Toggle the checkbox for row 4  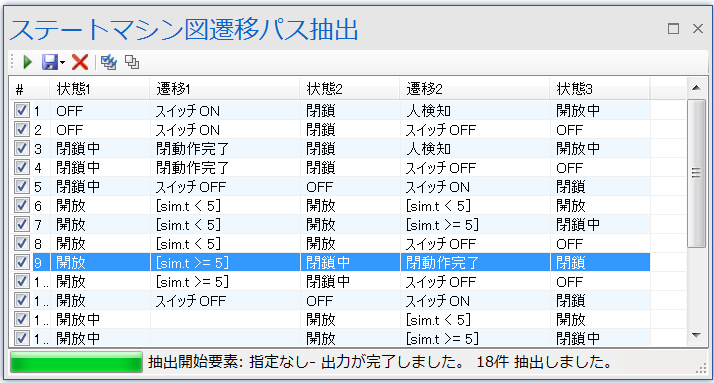click(x=21, y=167)
